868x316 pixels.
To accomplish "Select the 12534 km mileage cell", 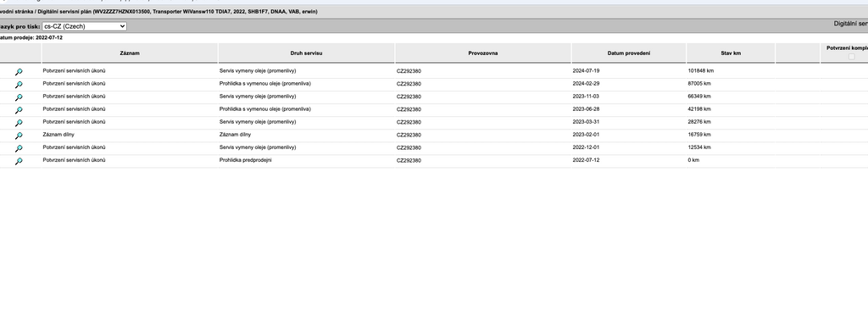I will click(699, 147).
